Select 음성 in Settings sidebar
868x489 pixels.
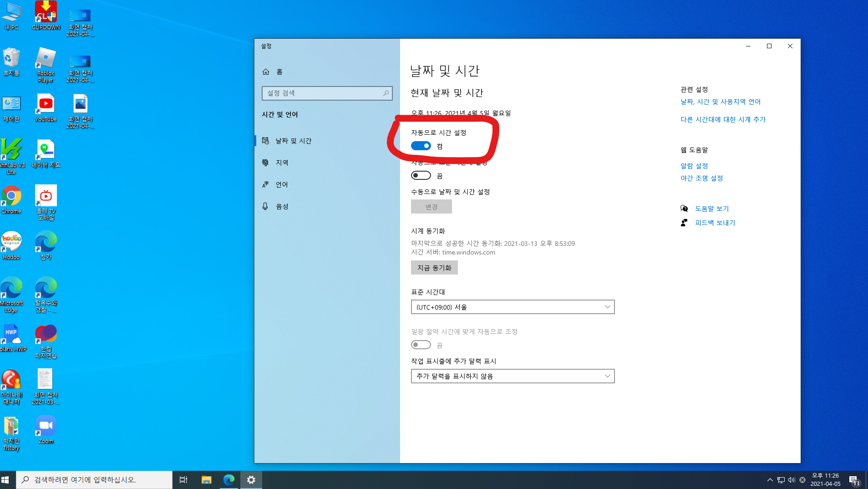pyautogui.click(x=327, y=206)
